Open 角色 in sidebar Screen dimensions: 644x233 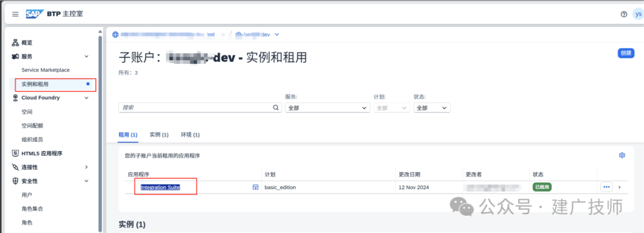click(x=27, y=223)
